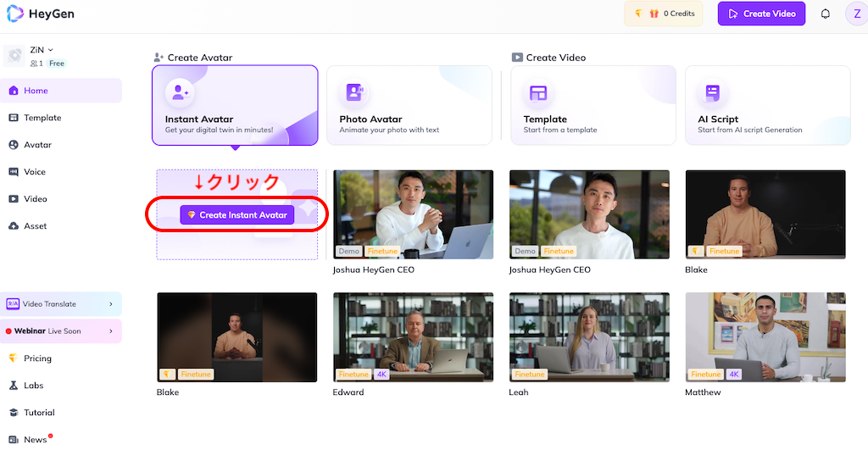Expand the Webinar Live Soon banner arrow
Screen dimensions: 868x450
(111, 331)
